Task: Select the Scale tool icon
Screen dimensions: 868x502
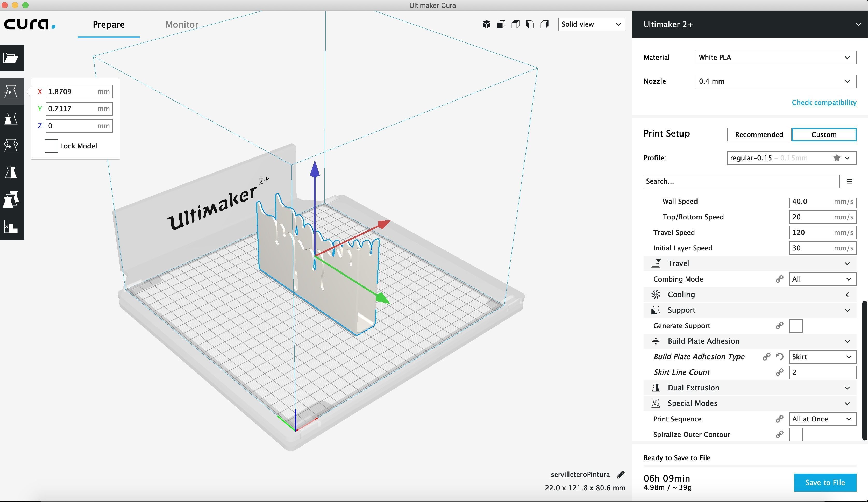Action: coord(11,118)
